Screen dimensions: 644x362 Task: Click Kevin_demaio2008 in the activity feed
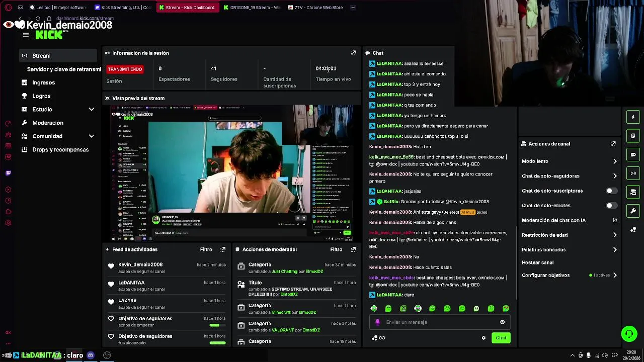pos(140,264)
